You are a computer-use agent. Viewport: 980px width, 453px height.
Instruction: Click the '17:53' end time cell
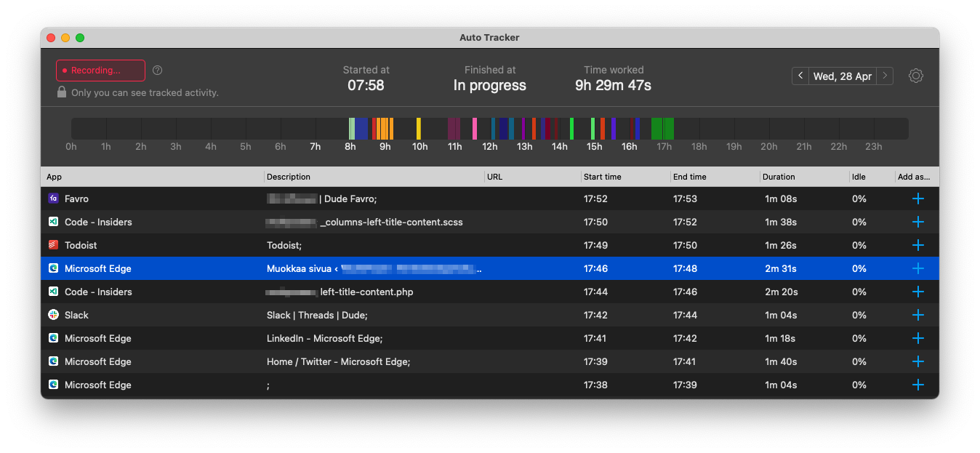click(x=685, y=199)
